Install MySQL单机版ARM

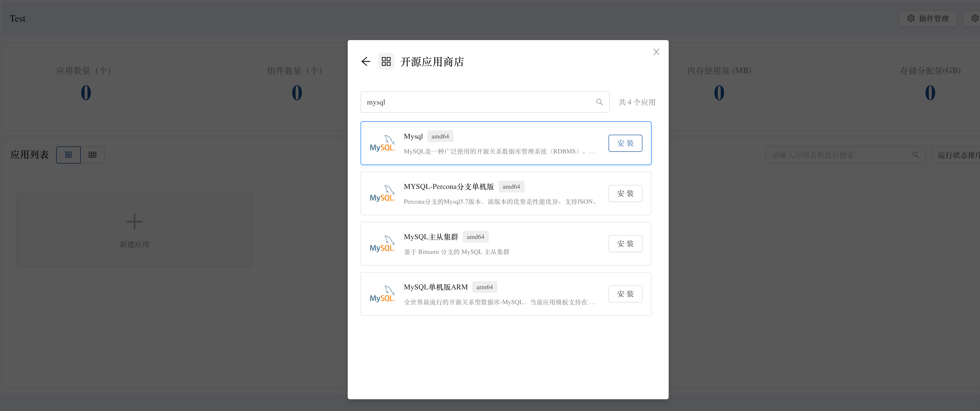625,294
